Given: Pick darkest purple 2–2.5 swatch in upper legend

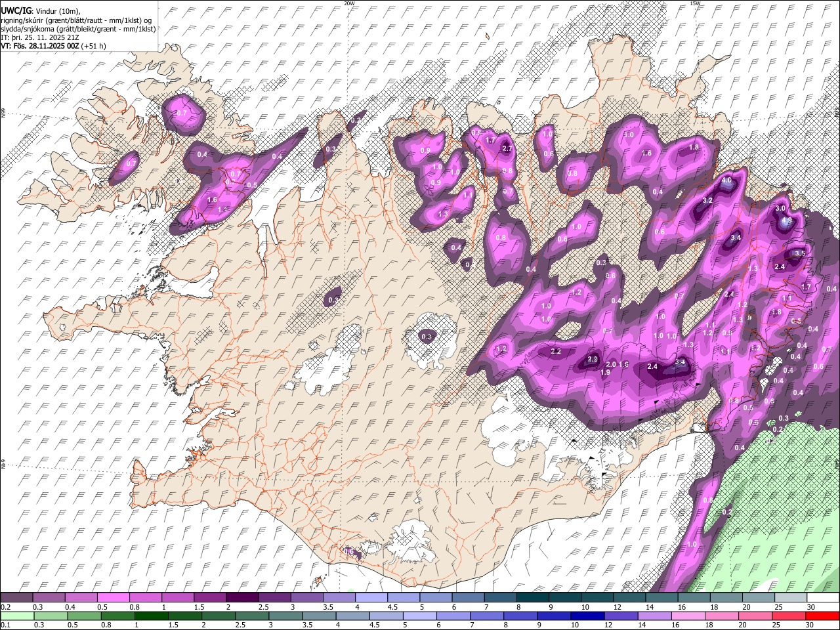Looking at the screenshot, I should [x=242, y=598].
